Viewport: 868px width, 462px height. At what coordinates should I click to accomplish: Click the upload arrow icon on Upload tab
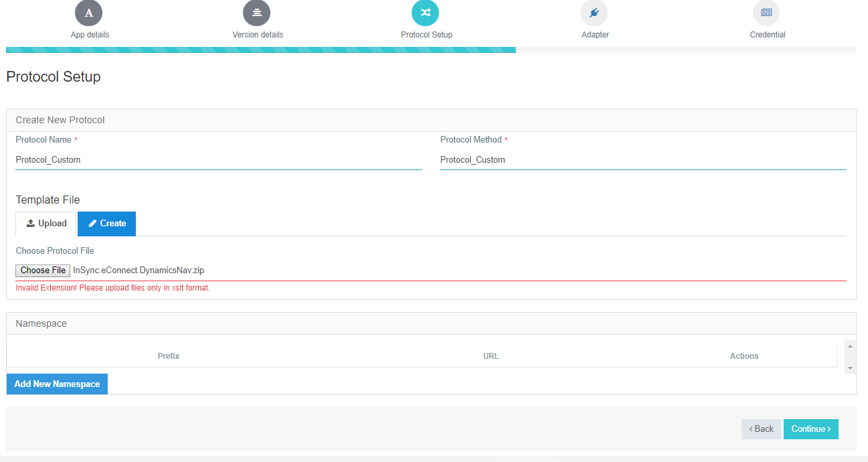(32, 223)
